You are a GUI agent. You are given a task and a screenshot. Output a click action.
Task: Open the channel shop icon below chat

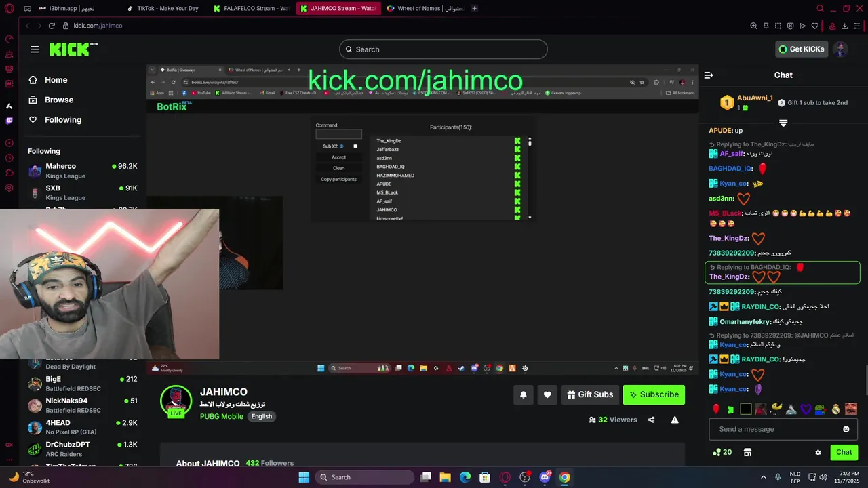tap(747, 452)
